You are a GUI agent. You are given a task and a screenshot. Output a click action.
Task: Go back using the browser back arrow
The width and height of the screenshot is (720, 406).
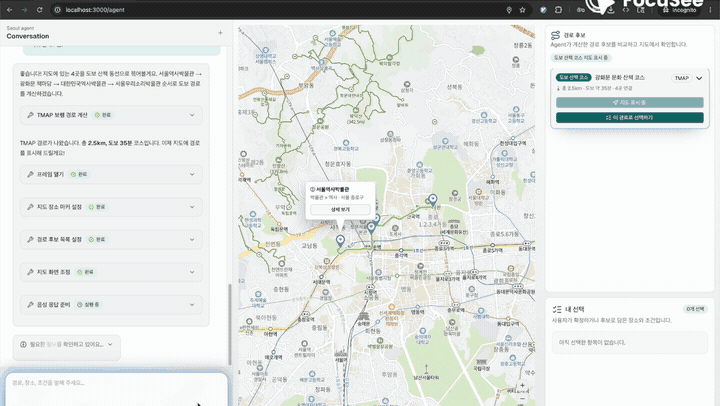(10, 10)
